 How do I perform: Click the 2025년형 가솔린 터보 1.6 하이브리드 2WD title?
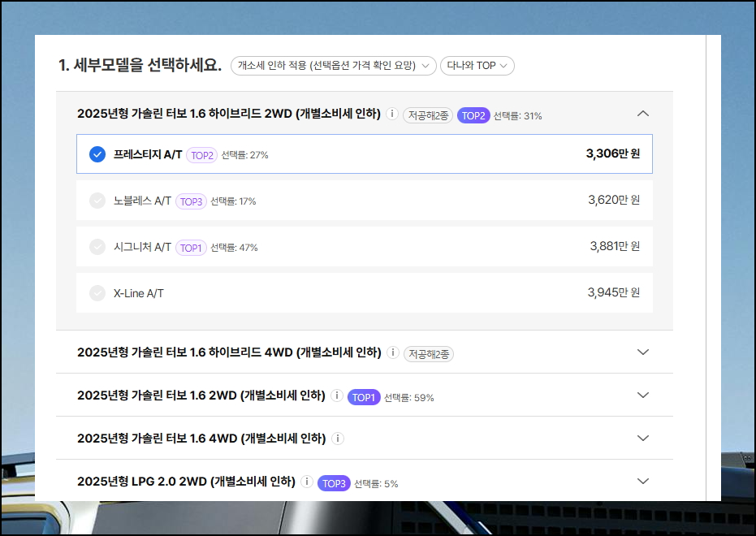tap(229, 114)
